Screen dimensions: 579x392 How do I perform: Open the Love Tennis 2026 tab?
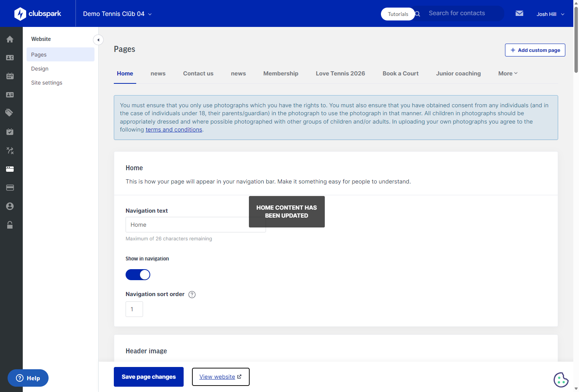(x=340, y=74)
